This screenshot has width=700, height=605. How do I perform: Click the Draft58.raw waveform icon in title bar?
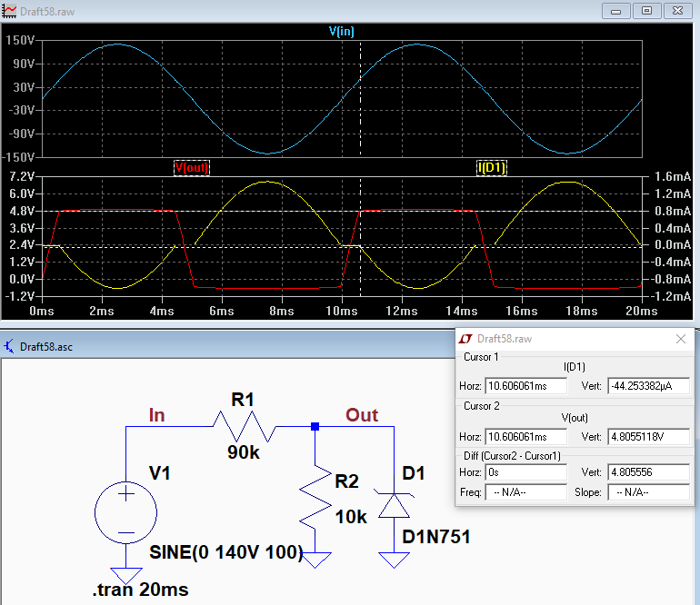(9, 11)
